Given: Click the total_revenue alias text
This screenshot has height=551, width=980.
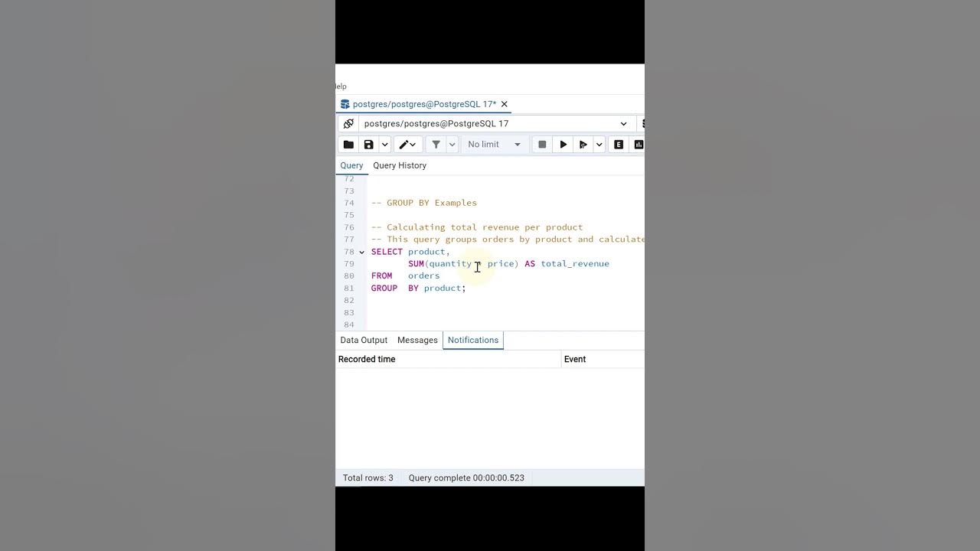Looking at the screenshot, I should tap(575, 264).
